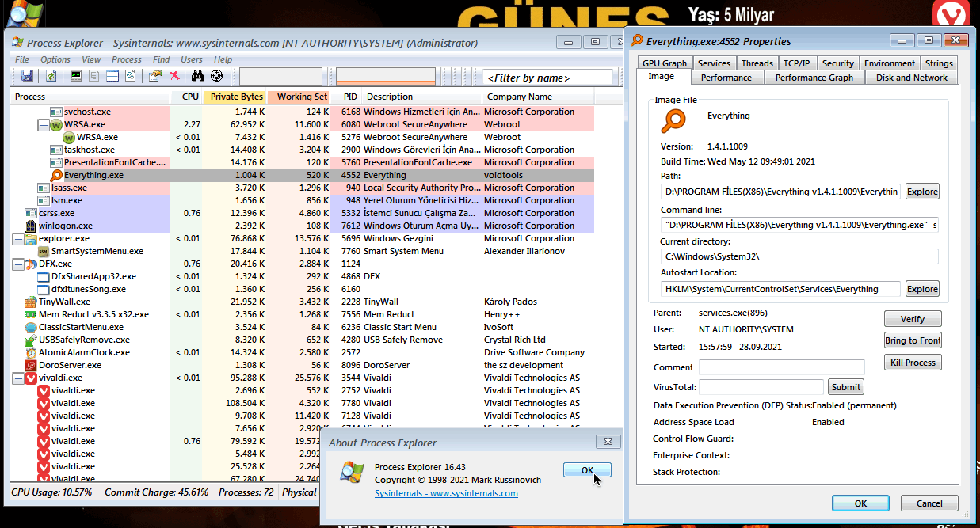
Task: Open the Process menu
Action: [x=127, y=59]
